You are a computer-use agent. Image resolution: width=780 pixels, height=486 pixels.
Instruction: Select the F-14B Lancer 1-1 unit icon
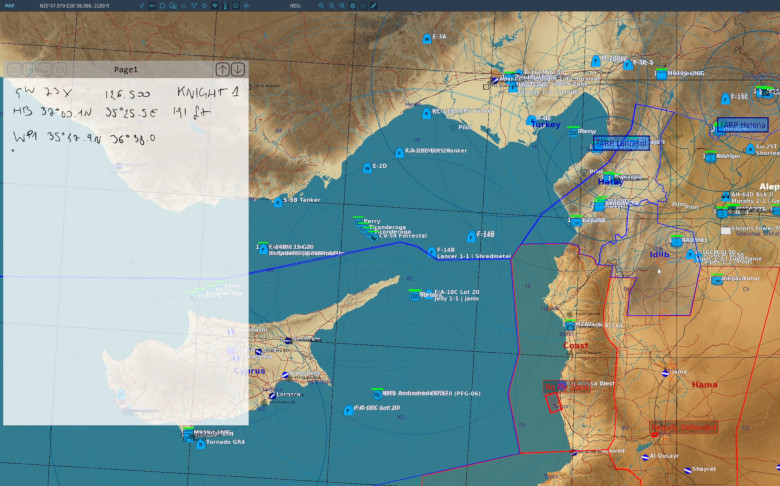tap(431, 250)
